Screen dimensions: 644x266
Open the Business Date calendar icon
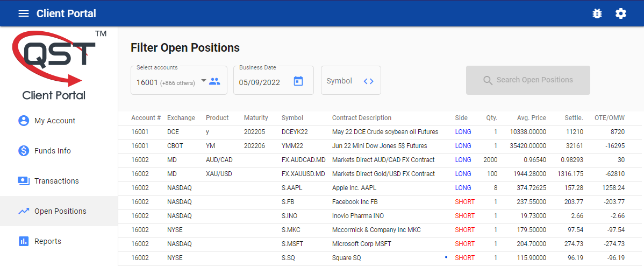coord(298,81)
